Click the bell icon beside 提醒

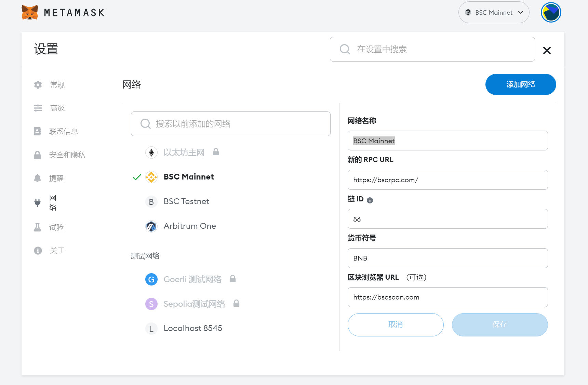click(38, 178)
